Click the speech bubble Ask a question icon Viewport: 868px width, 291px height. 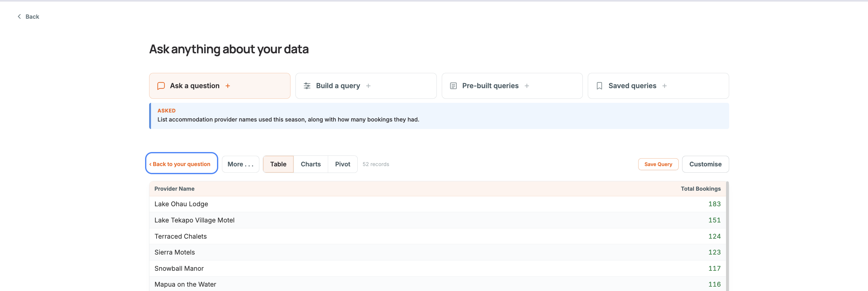161,86
